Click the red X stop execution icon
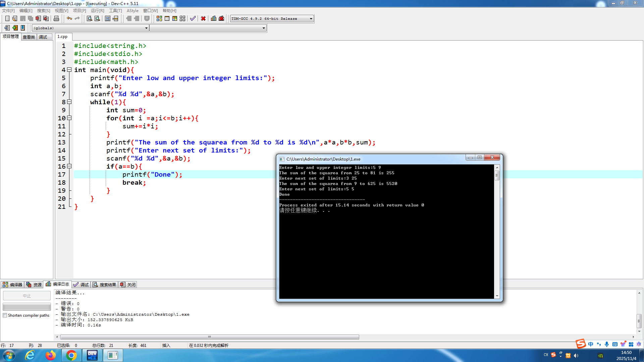Image resolution: width=644 pixels, height=362 pixels. (203, 18)
